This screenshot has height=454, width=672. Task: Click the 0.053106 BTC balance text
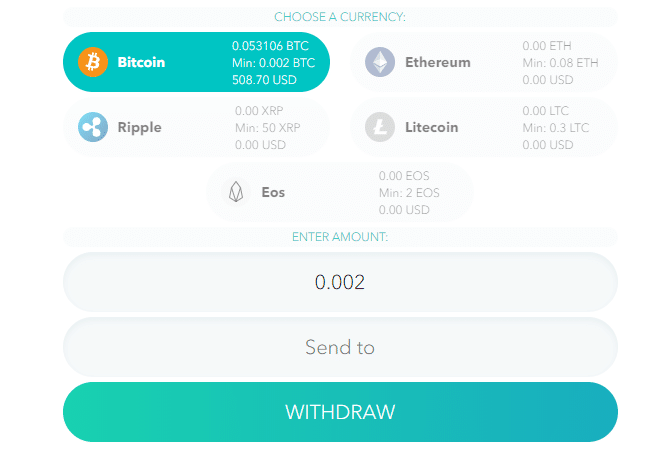(x=270, y=46)
